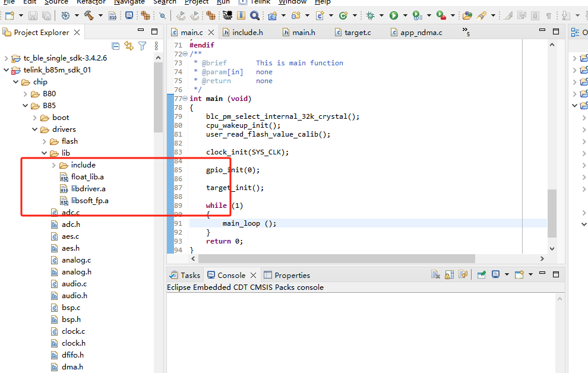
Task: Toggle Link with Editor in Project Explorer
Action: coord(129,46)
